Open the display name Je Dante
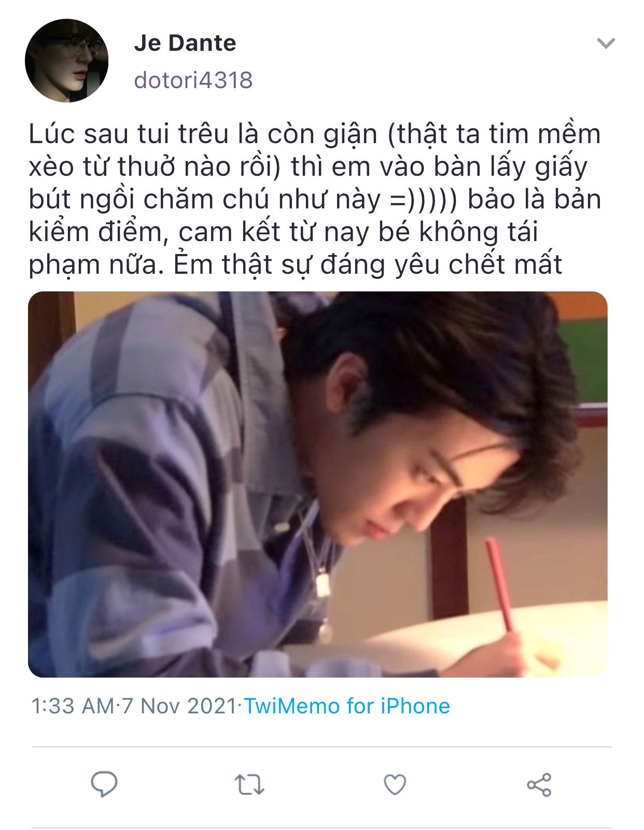Viewport: 644px width, 830px height. [x=185, y=43]
